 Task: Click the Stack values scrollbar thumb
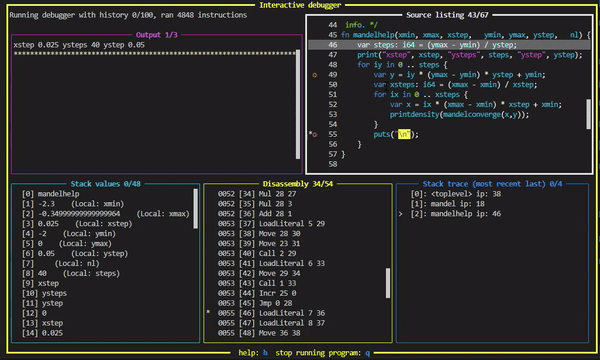[x=196, y=209]
